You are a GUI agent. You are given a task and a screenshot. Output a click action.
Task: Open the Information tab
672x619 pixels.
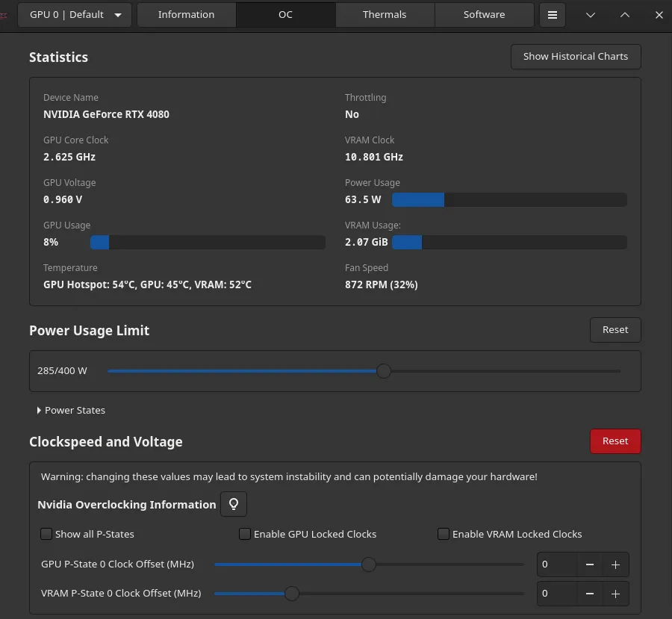(x=186, y=14)
